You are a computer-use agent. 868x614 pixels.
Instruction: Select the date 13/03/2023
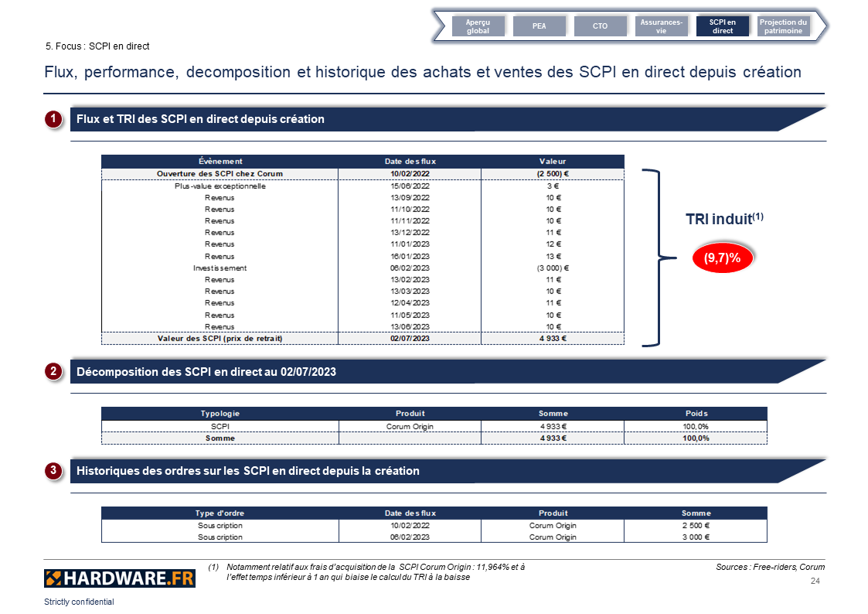coord(410,292)
